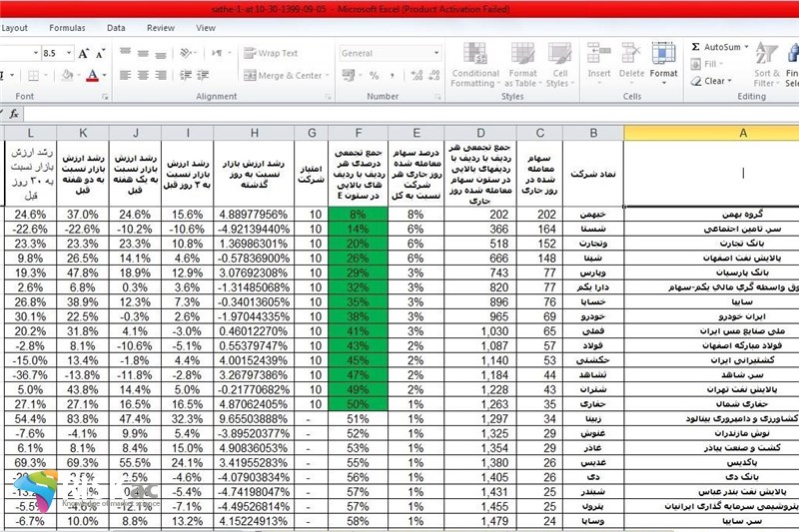The image size is (799, 532).
Task: Open the Review ribbon tab
Action: tap(161, 28)
